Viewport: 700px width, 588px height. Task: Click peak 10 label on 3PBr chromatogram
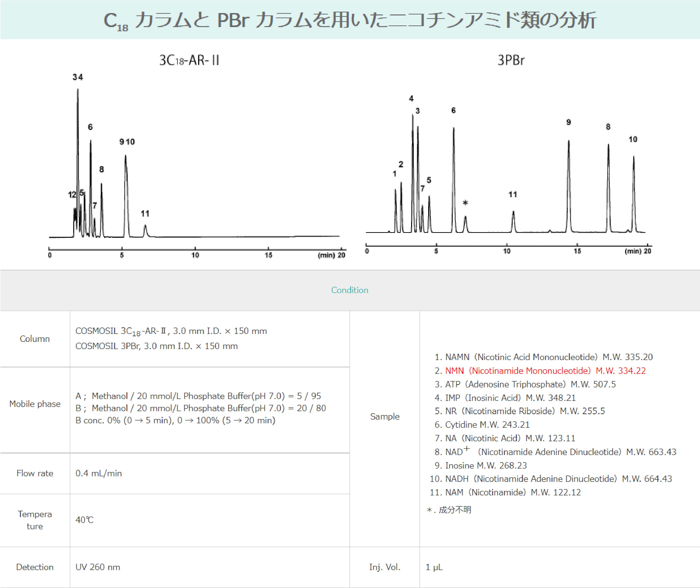pos(633,140)
